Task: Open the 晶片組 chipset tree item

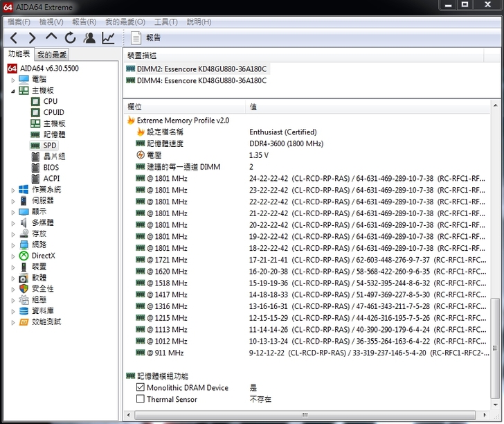Action: tap(48, 157)
